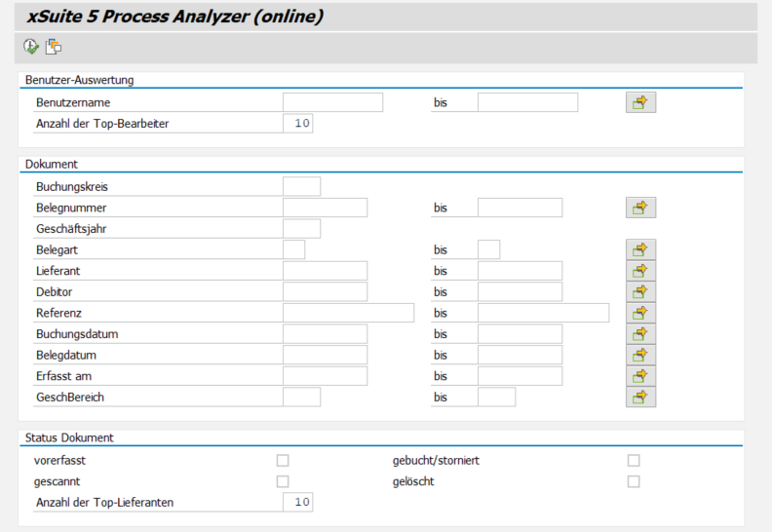
Task: Focus the Geschäftsjahr input field
Action: pyautogui.click(x=302, y=229)
